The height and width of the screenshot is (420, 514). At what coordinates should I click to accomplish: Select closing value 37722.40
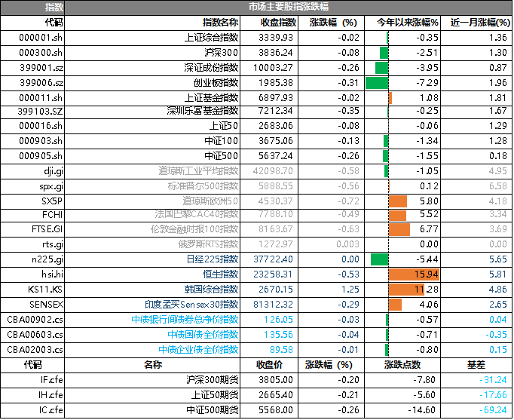[x=273, y=259]
